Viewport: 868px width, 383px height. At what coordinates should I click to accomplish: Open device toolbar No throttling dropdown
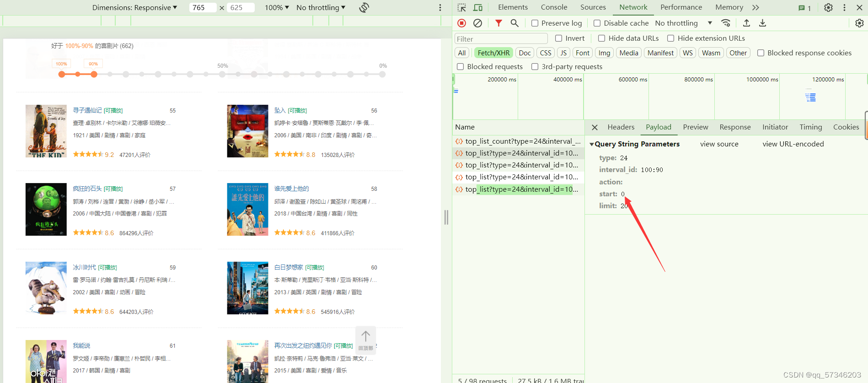click(321, 7)
